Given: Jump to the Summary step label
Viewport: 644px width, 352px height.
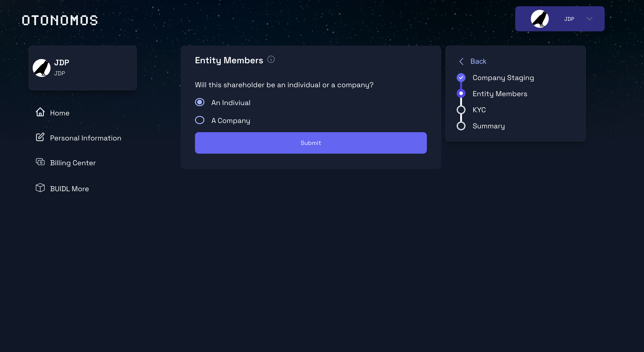Looking at the screenshot, I should [x=489, y=126].
